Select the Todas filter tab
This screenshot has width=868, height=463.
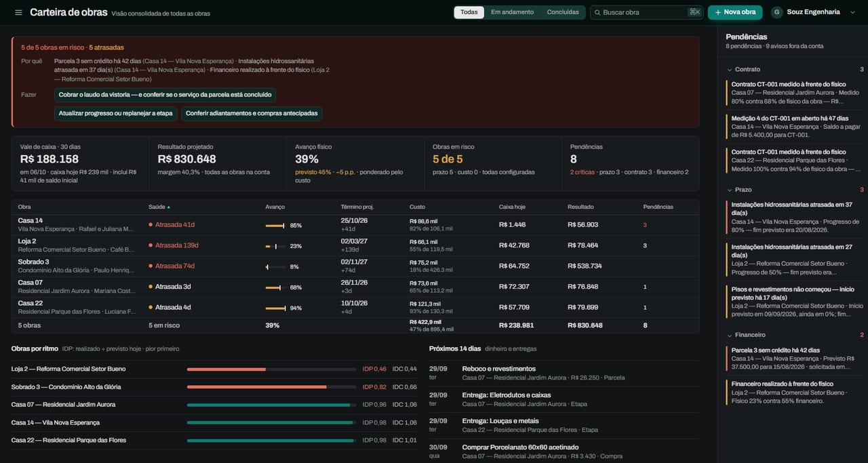click(469, 12)
